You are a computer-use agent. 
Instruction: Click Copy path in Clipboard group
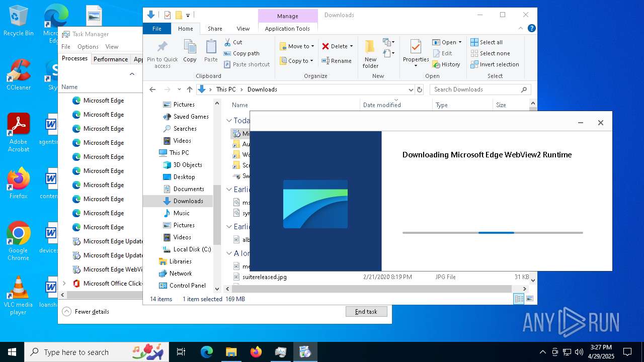point(242,53)
